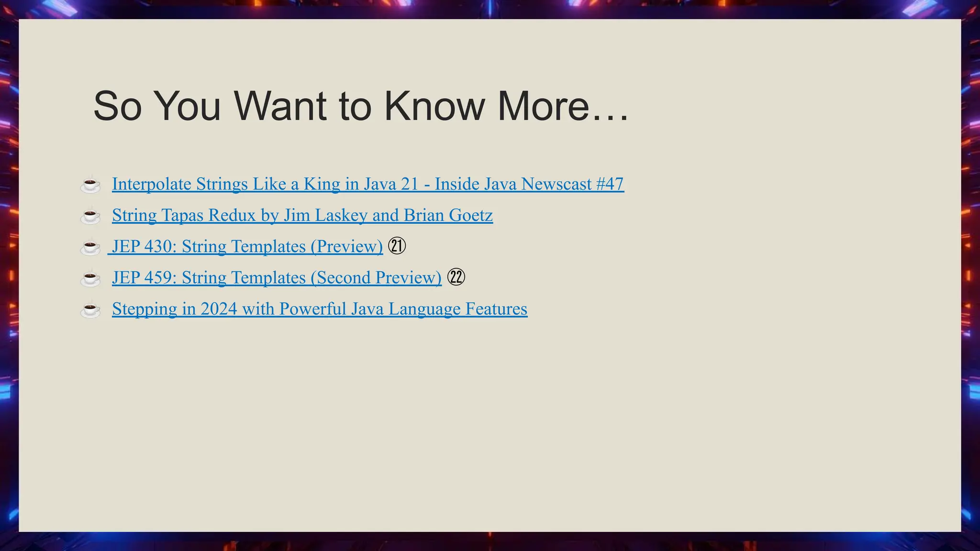Click coffee cup bullet beside Stepping in 2024
Screen dimensions: 980x551
pyautogui.click(x=90, y=310)
